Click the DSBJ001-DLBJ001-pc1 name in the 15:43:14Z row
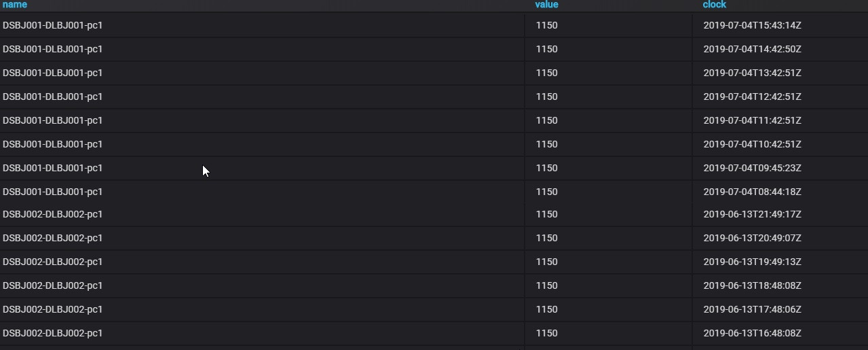The width and height of the screenshot is (868, 350). (53, 26)
